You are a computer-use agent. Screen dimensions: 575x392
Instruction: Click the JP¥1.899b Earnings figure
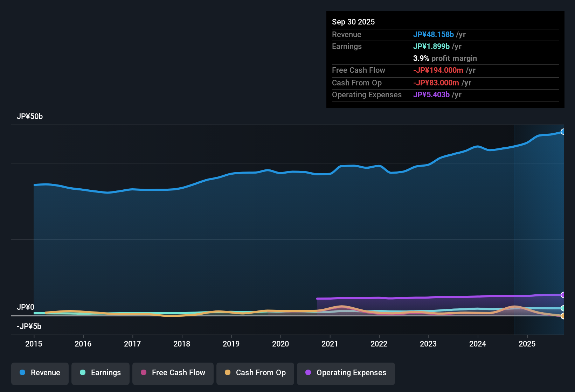[x=431, y=46]
